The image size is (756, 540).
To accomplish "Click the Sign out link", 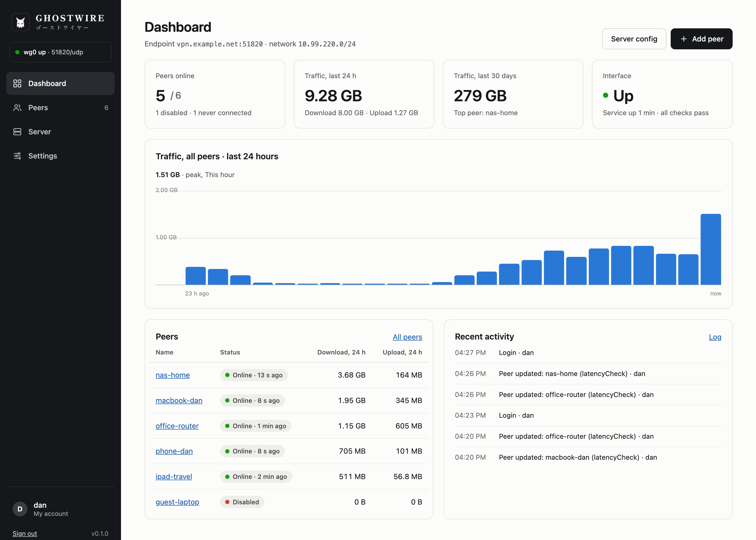I will coord(25,533).
